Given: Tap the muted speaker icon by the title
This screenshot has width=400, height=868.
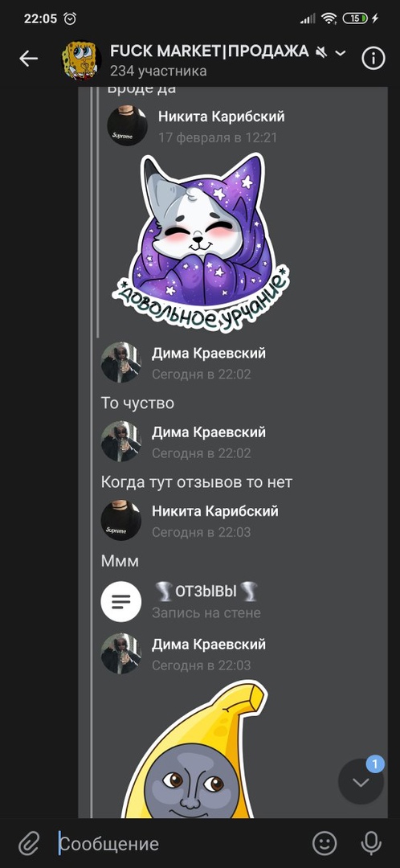Looking at the screenshot, I should [321, 52].
